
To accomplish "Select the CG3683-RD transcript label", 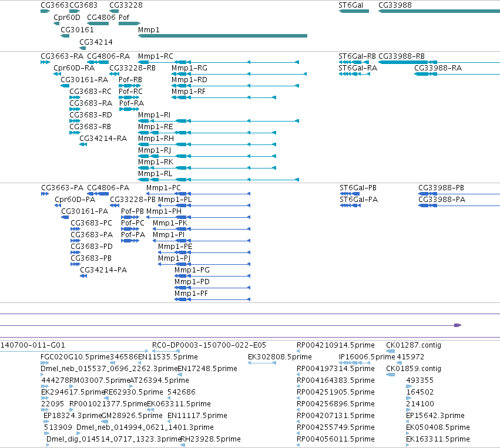I will 91,115.
